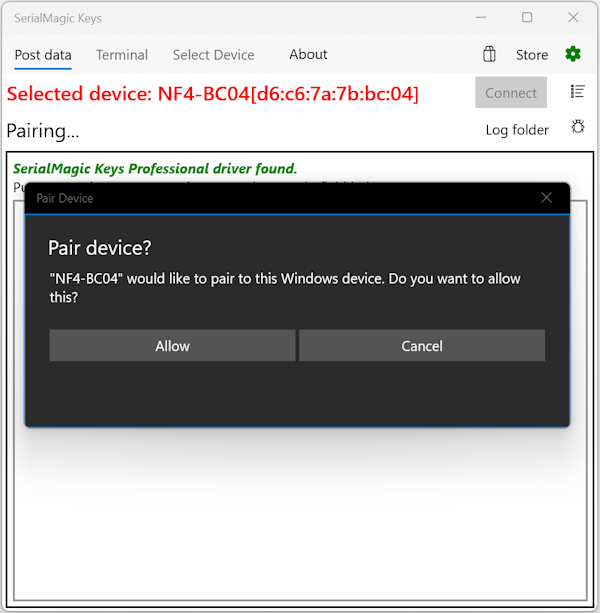Switch to the Post data tab
600x613 pixels.
(43, 55)
